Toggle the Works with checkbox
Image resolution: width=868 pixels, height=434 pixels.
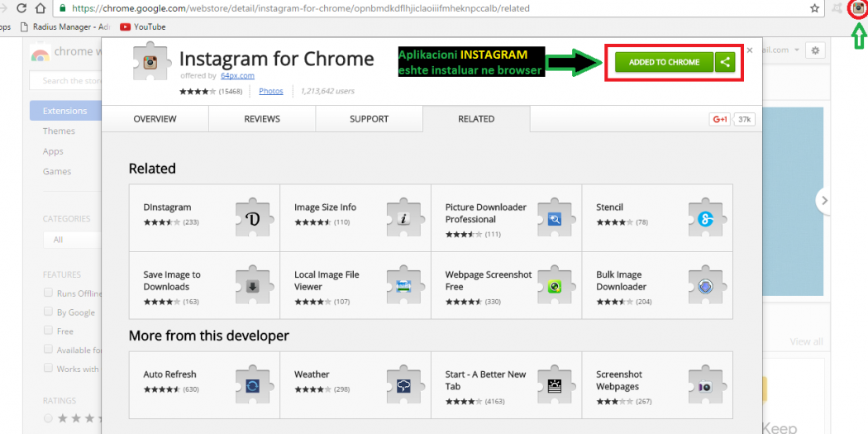click(x=48, y=368)
